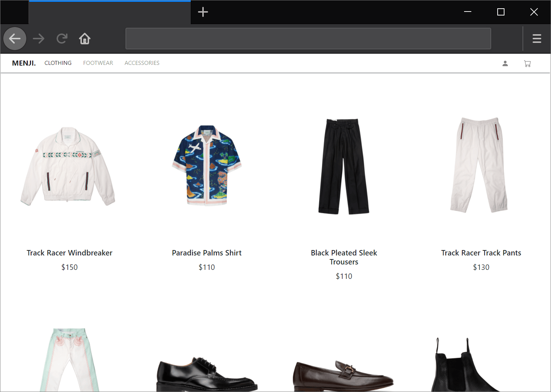
Task: Click the browser back arrow button
Action: (15, 39)
